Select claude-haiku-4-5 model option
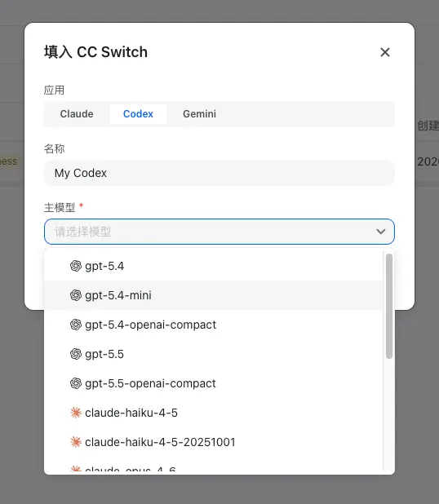Image resolution: width=439 pixels, height=504 pixels. pos(213,413)
